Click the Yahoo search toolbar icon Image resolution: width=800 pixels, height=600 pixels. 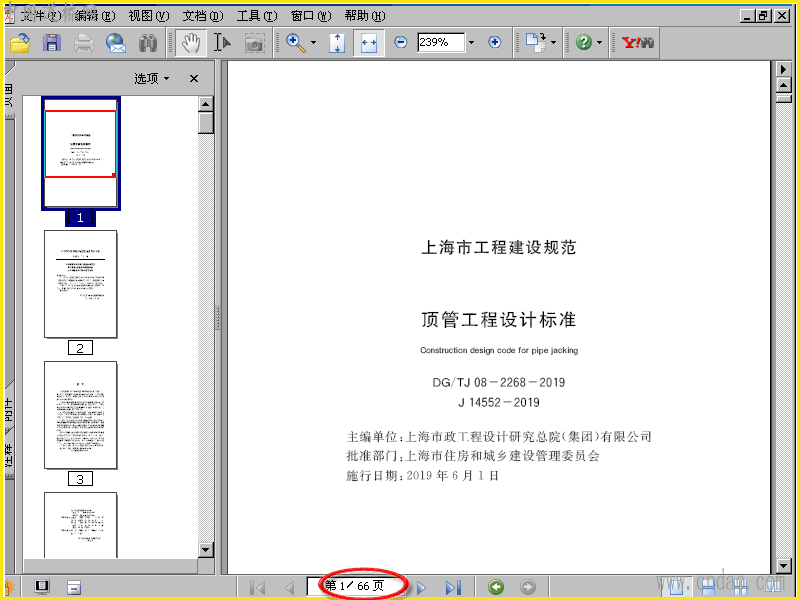pyautogui.click(x=637, y=42)
